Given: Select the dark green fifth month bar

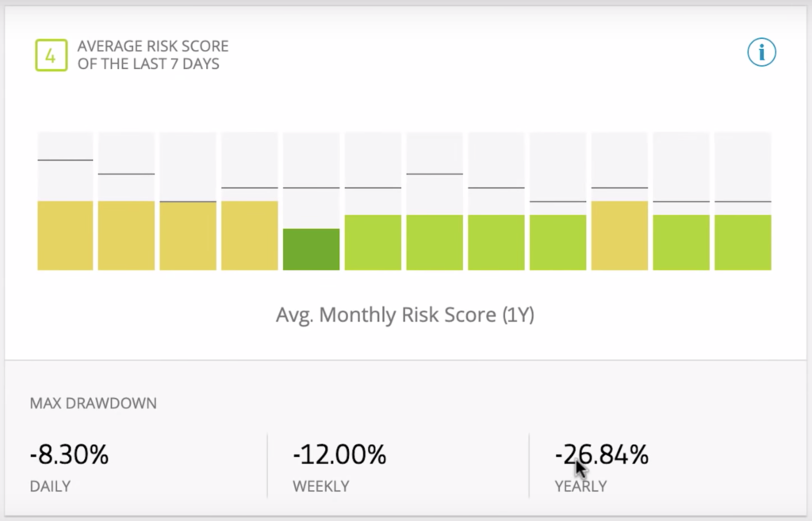Looking at the screenshot, I should pyautogui.click(x=311, y=246).
